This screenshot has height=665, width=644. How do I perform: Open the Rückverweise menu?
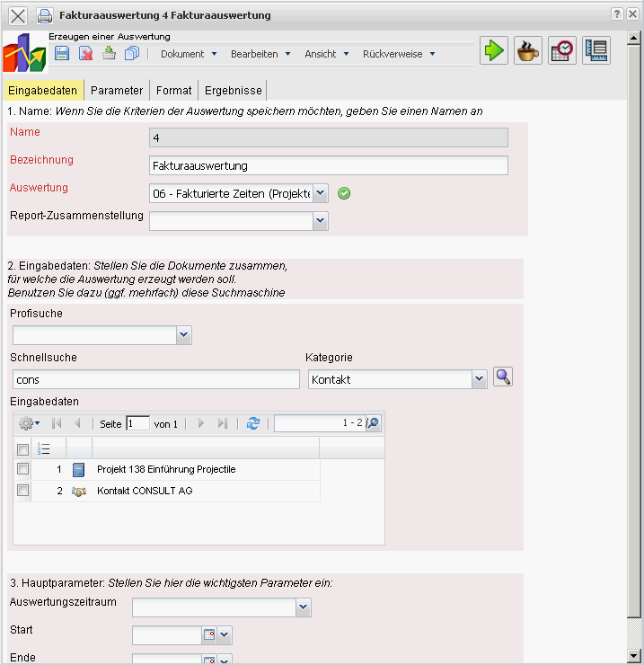(x=399, y=54)
